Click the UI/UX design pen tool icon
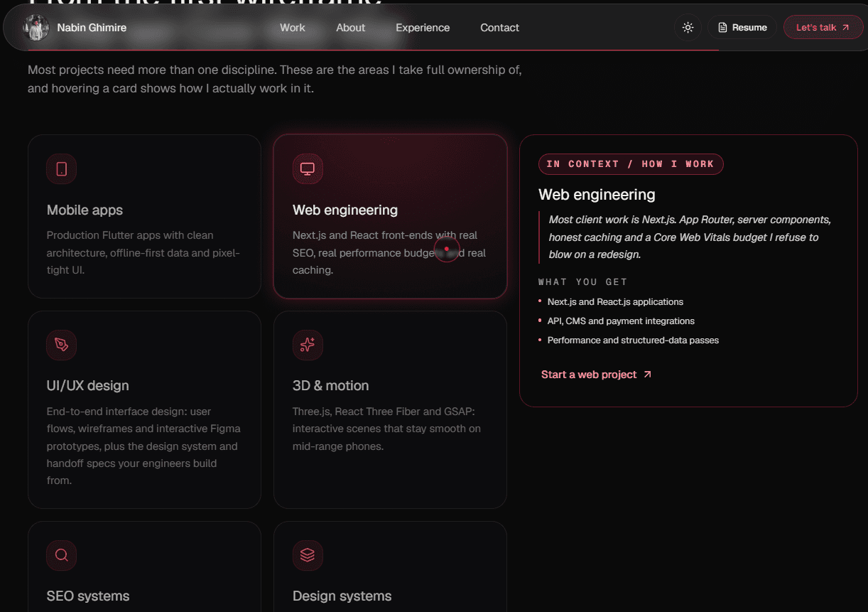Image resolution: width=868 pixels, height=612 pixels. tap(62, 345)
